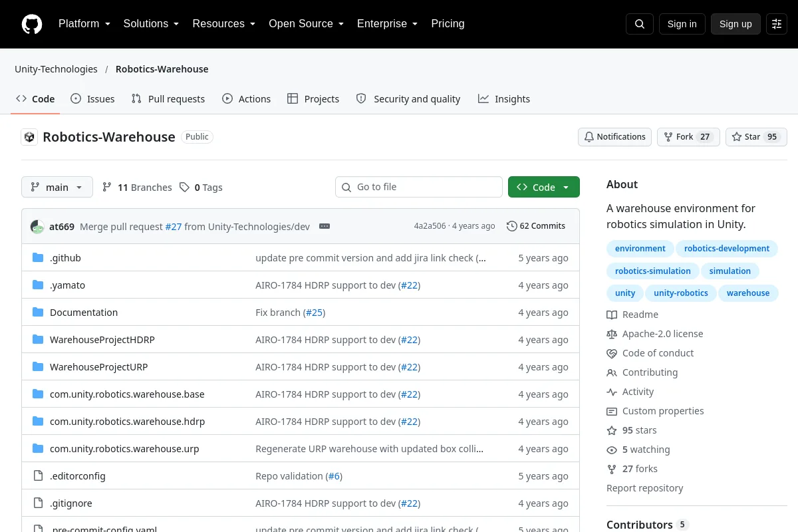Expand the Resources menu

[224, 24]
